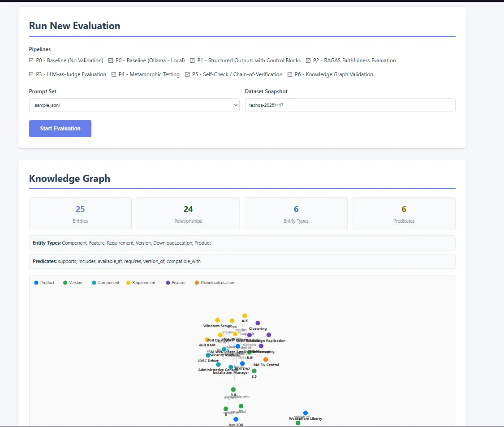Select the teal Component legend marker

coord(94,282)
